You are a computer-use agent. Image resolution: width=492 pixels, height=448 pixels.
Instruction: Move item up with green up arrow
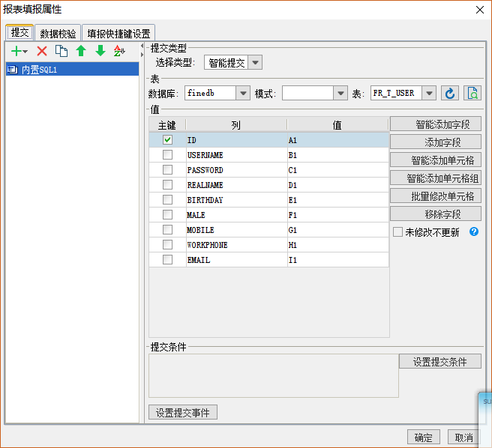(81, 51)
